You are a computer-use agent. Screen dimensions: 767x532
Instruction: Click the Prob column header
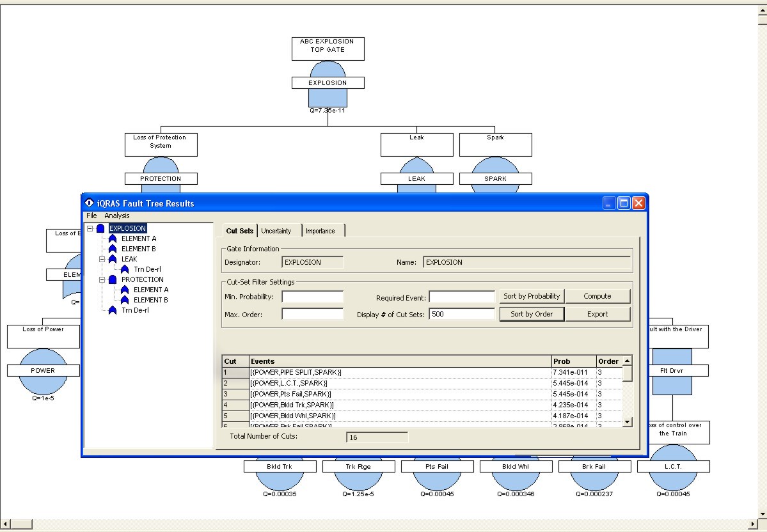(x=574, y=361)
